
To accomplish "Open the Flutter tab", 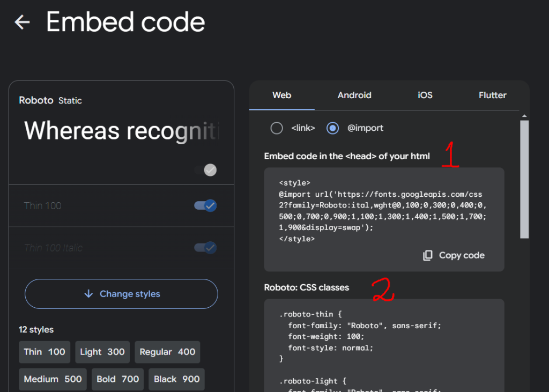I will pos(492,95).
